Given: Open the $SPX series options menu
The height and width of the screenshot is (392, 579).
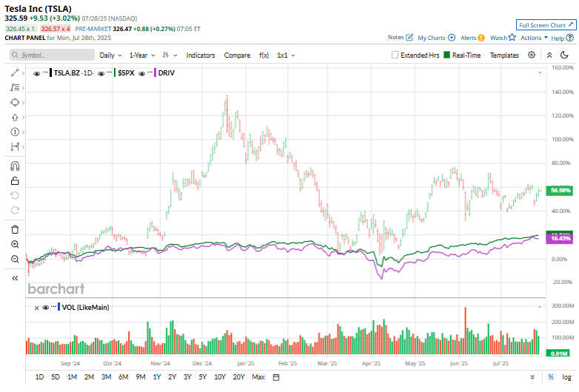Looking at the screenshot, I should tap(109, 72).
